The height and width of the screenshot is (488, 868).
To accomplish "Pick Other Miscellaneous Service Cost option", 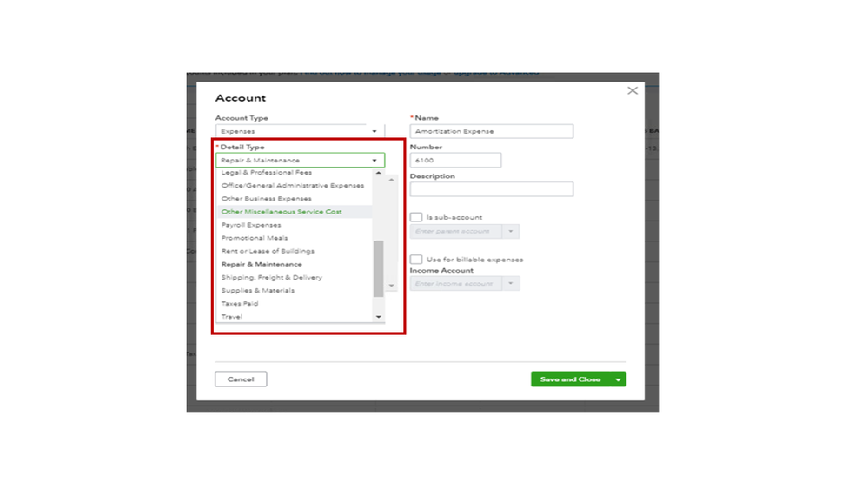I will click(x=282, y=212).
